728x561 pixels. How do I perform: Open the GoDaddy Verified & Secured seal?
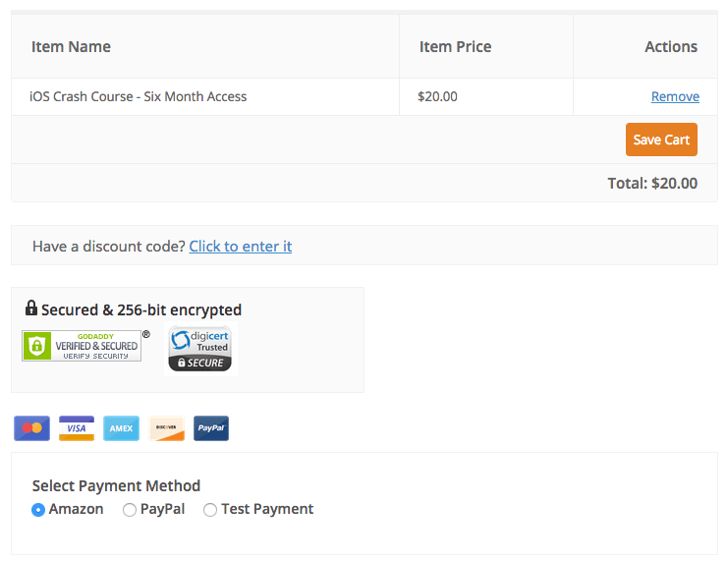point(82,346)
